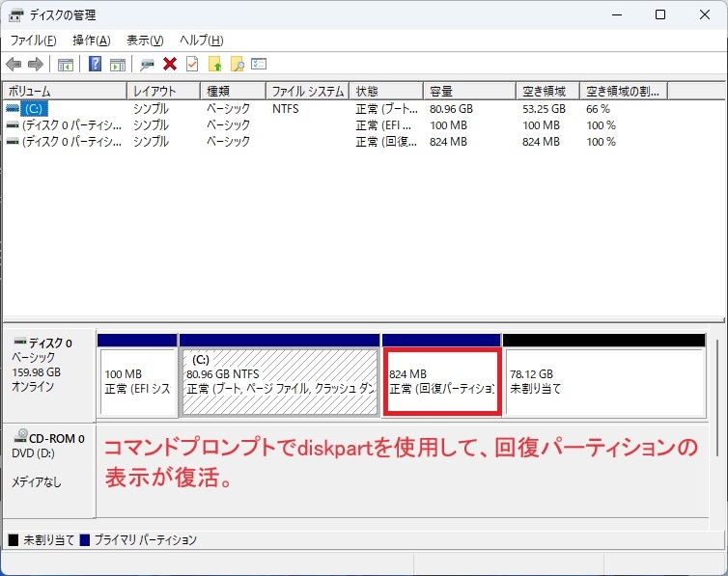Select the 824 MB recovery partition block
The width and height of the screenshot is (728, 576).
441,374
